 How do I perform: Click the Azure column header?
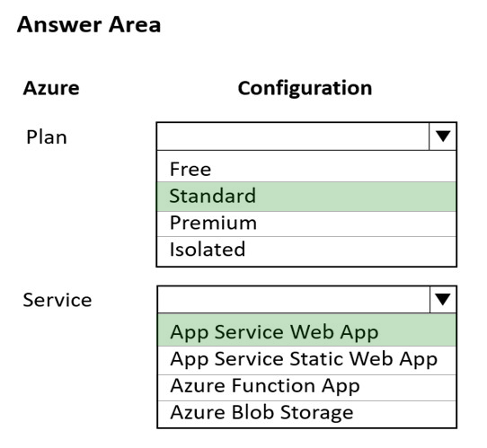click(51, 88)
